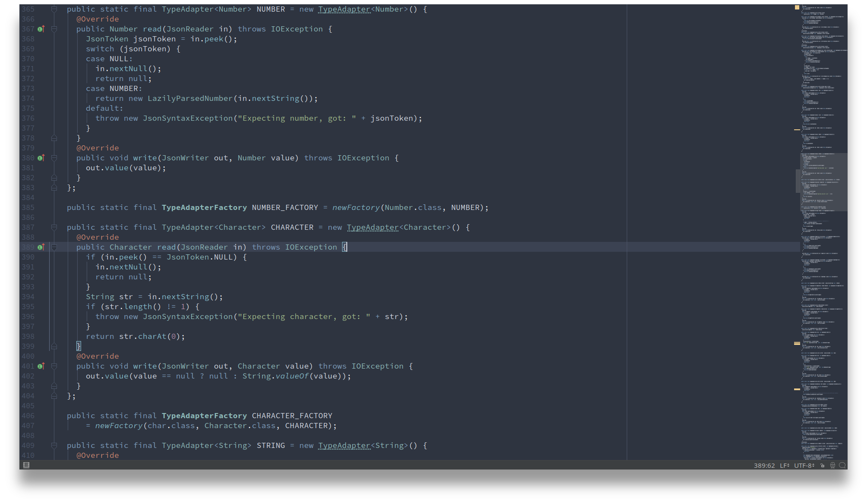Screen dimensions: 867x504
Task: Click CHARACTER_FACTORY identifier on line 406
Action: 292,416
